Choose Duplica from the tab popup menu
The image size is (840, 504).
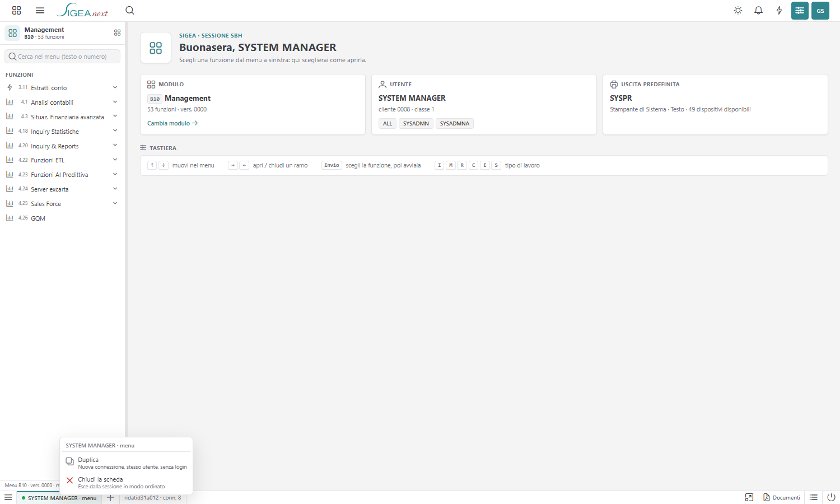point(126,463)
